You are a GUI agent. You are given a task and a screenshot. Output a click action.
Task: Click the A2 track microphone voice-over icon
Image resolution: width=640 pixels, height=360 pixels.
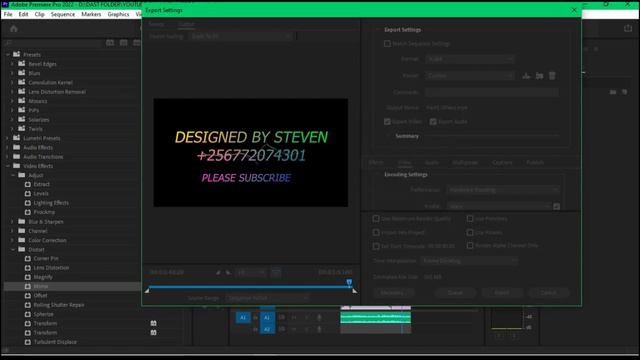(319, 329)
